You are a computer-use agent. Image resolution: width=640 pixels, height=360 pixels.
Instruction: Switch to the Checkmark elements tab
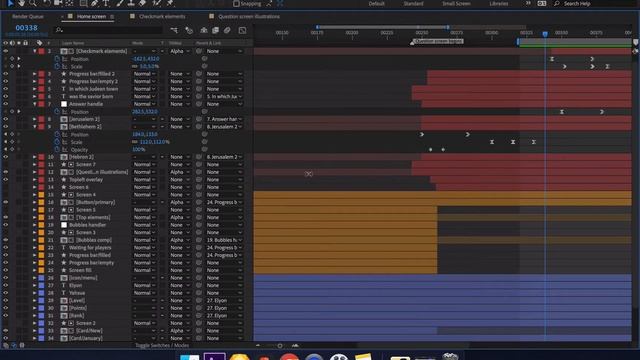coord(162,16)
